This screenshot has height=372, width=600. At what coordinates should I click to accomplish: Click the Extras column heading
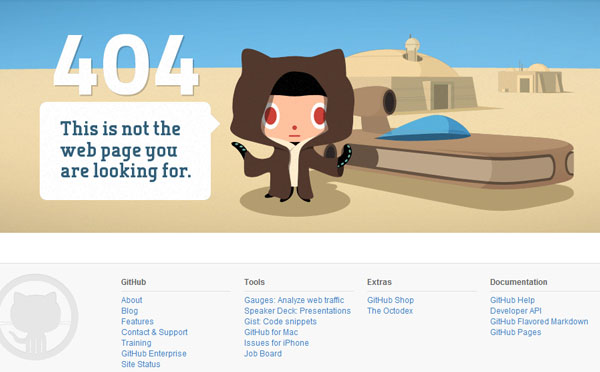(x=379, y=282)
